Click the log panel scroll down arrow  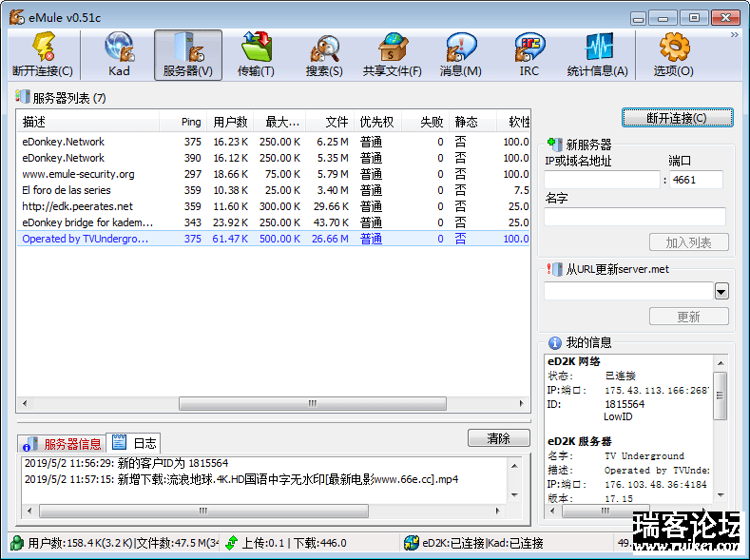514,495
